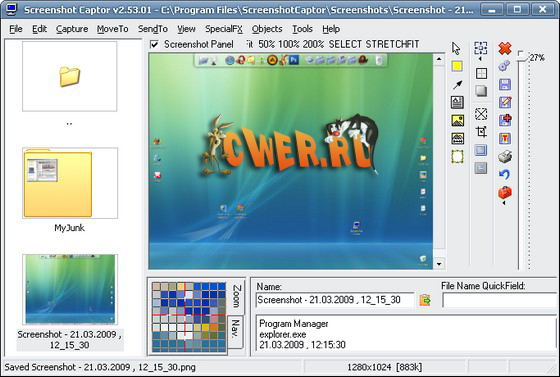Select the crop tool icon
The height and width of the screenshot is (377, 560).
pos(481,132)
